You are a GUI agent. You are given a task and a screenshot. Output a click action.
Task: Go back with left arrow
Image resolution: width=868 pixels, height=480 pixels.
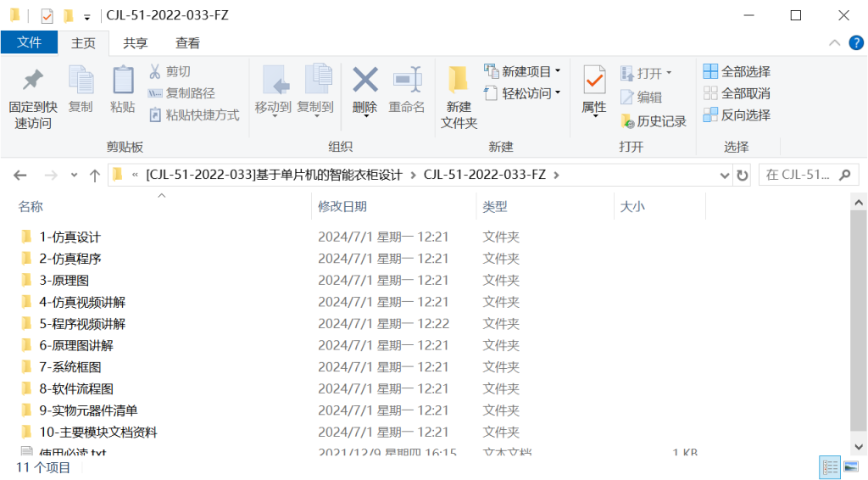pyautogui.click(x=20, y=176)
